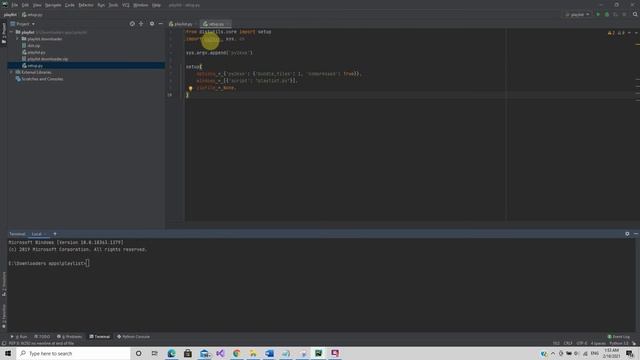This screenshot has width=640, height=360.
Task: Click the Debug bug icon
Action: tap(607, 15)
